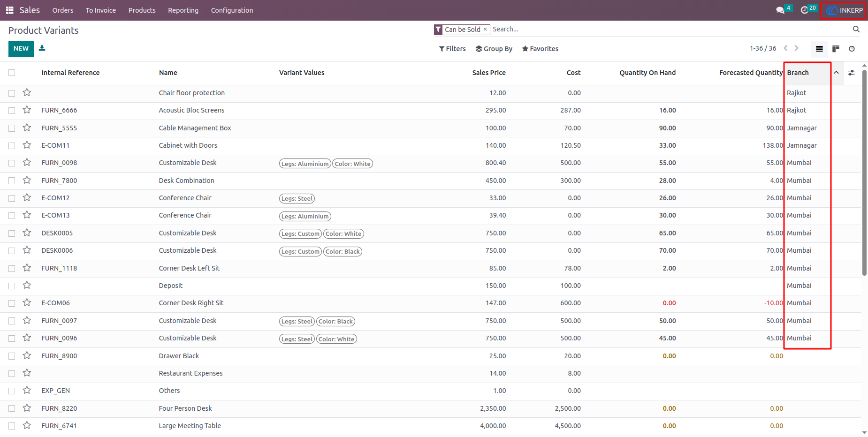This screenshot has width=868, height=437.
Task: Open the Filters dropdown
Action: [x=452, y=49]
